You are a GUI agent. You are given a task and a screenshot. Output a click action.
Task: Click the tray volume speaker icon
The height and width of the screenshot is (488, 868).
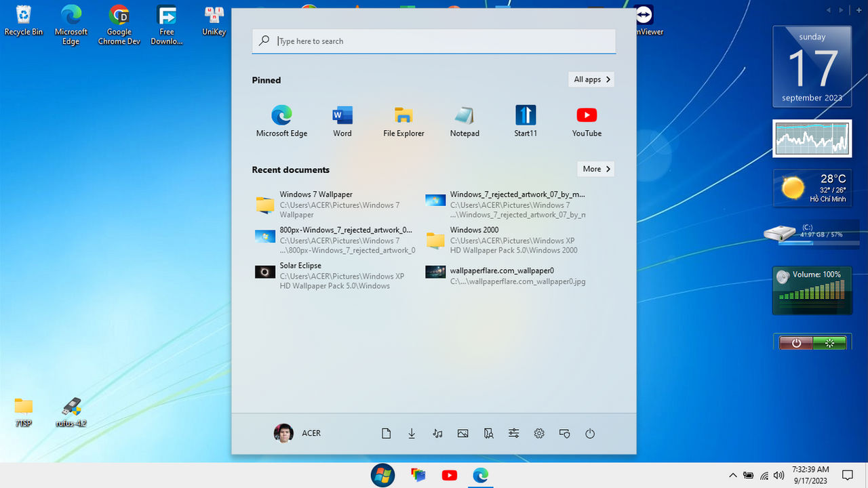(779, 475)
